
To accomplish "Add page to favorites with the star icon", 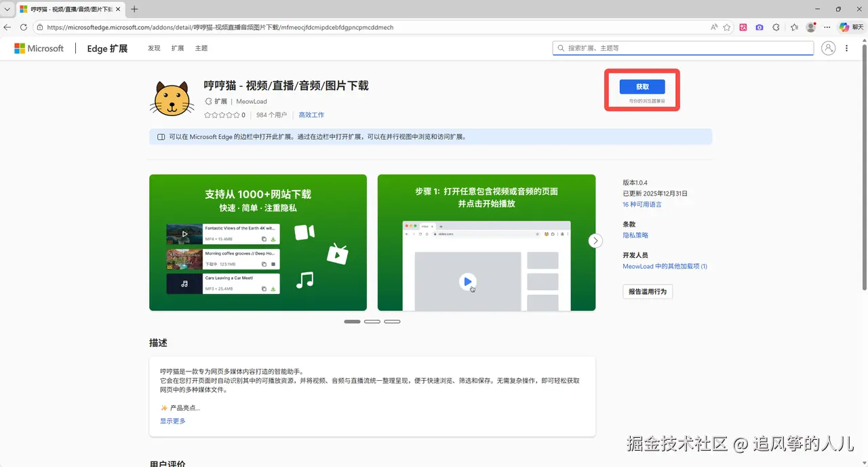I will coord(727,27).
